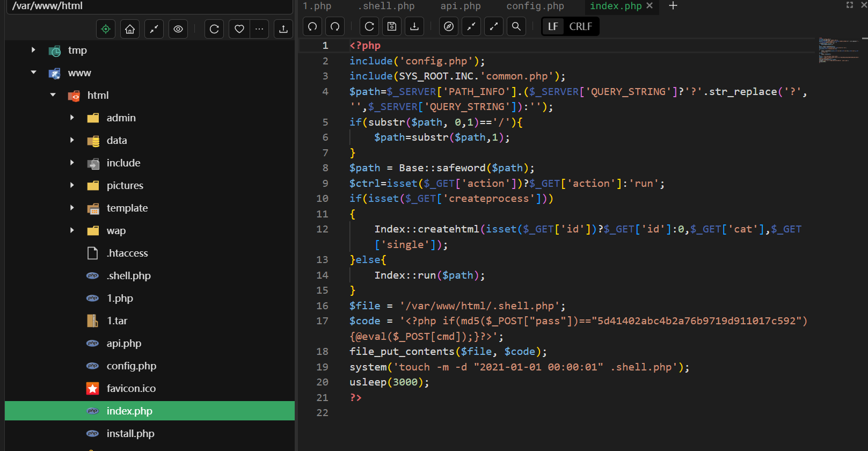The image size is (868, 451).
Task: Switch to the .shell.php tab
Action: pos(386,6)
